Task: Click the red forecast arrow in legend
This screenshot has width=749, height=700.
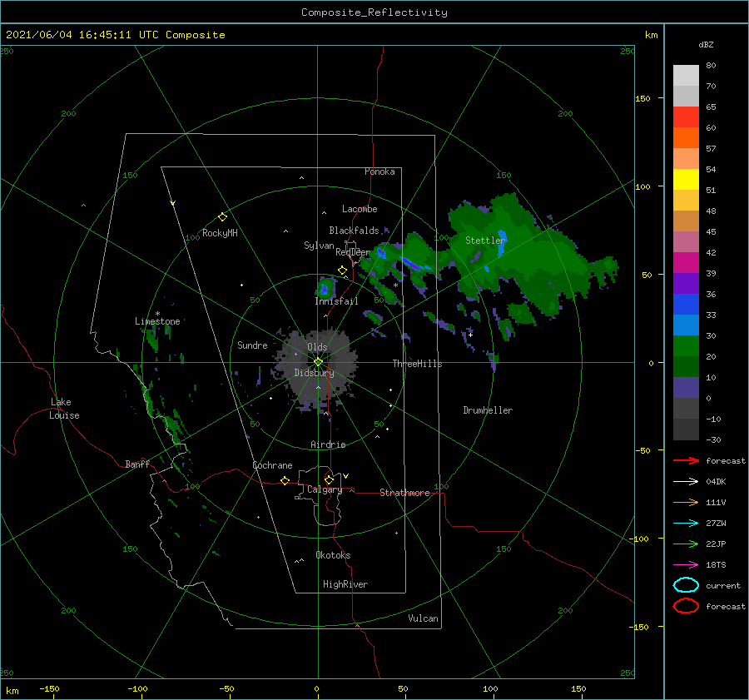Action: pyautogui.click(x=686, y=460)
